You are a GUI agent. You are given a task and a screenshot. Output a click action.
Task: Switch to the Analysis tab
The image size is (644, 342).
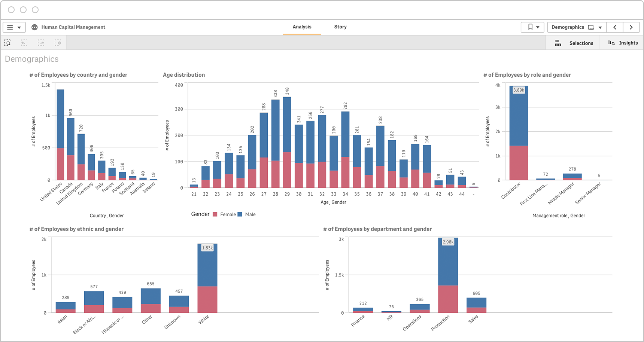coord(302,27)
